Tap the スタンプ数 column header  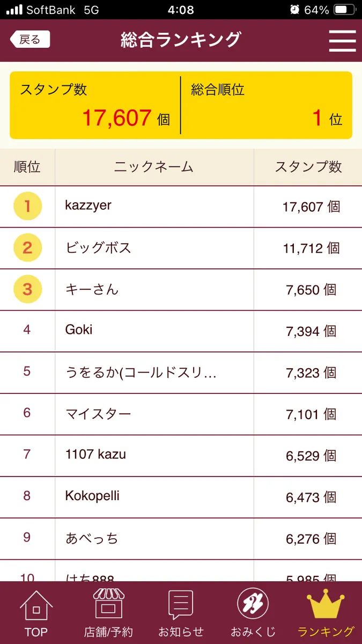pyautogui.click(x=308, y=167)
